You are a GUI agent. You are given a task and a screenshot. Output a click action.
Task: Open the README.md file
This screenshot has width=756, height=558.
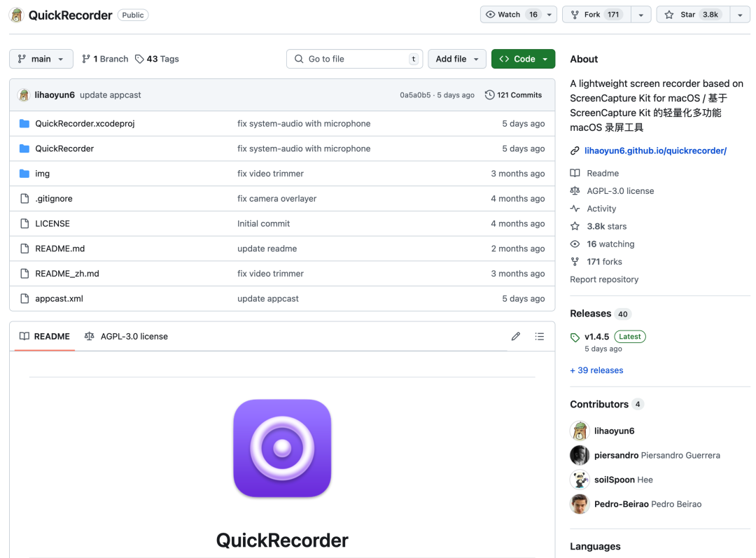point(59,249)
